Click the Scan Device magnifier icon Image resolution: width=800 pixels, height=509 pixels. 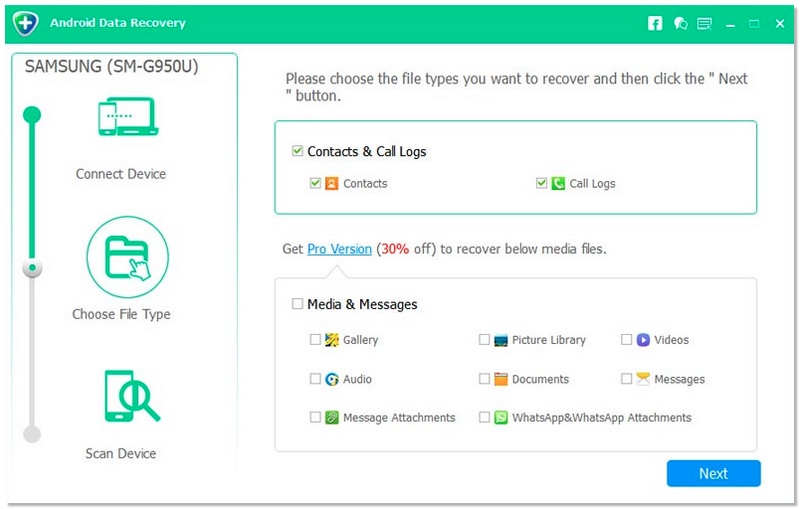point(126,396)
